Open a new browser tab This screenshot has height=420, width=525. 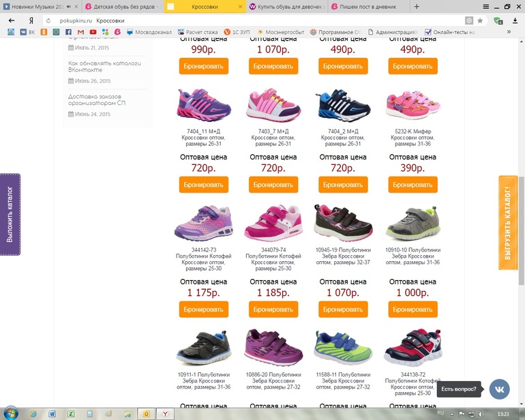(417, 6)
